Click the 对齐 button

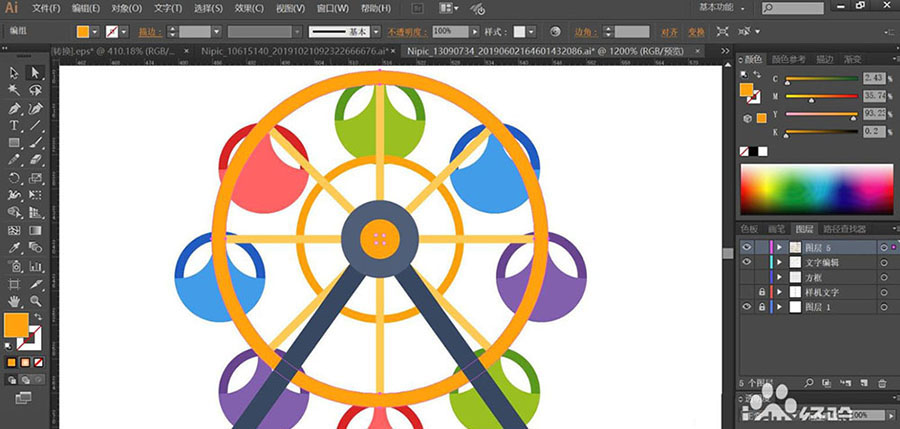tap(669, 32)
